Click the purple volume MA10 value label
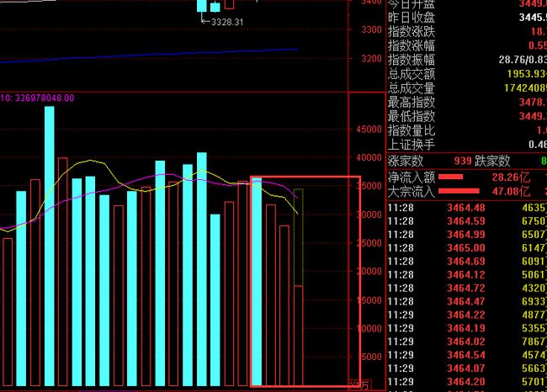This screenshot has height=392, width=547. (x=37, y=98)
